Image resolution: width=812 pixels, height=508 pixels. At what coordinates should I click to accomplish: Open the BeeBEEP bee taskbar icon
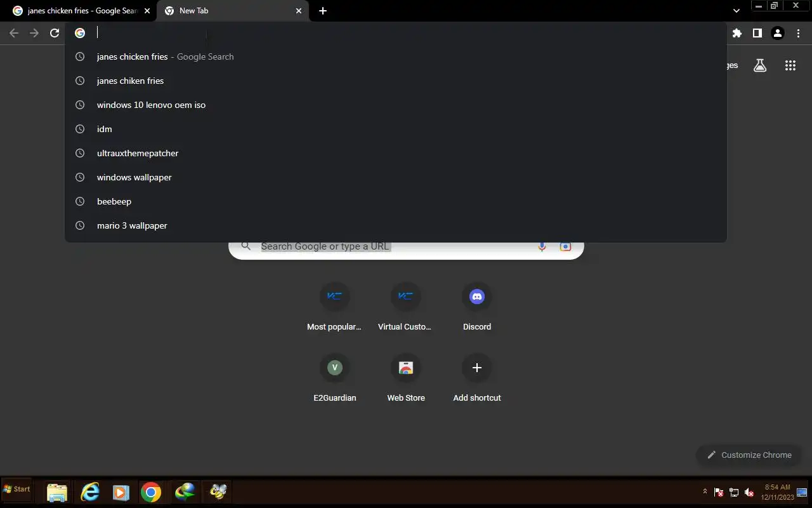tap(218, 492)
